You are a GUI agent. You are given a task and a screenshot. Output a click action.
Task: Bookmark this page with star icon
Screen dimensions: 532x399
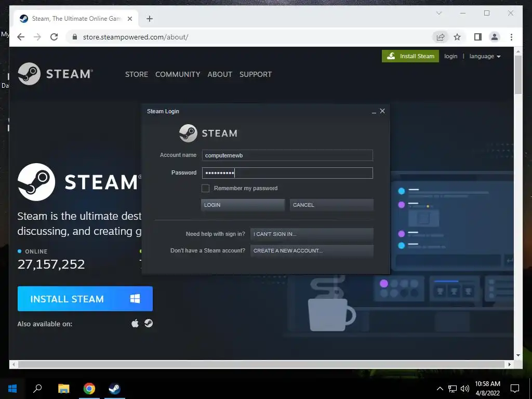(x=457, y=37)
